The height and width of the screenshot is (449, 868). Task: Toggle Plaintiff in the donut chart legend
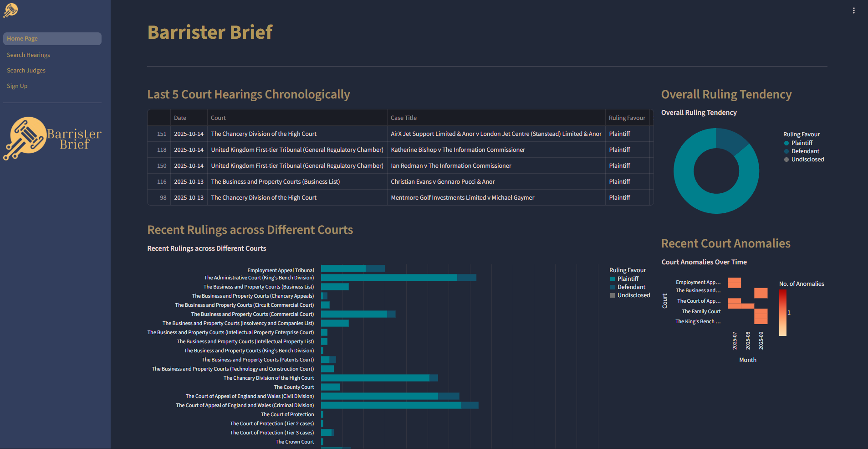(801, 143)
